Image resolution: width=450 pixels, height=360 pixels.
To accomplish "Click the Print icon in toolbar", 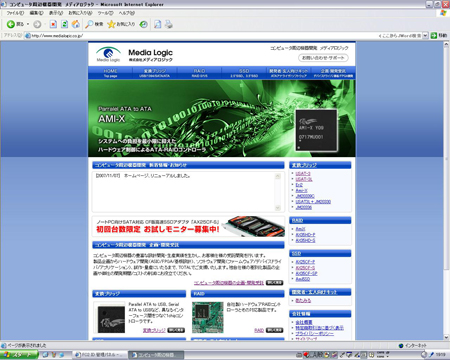I will (x=169, y=24).
